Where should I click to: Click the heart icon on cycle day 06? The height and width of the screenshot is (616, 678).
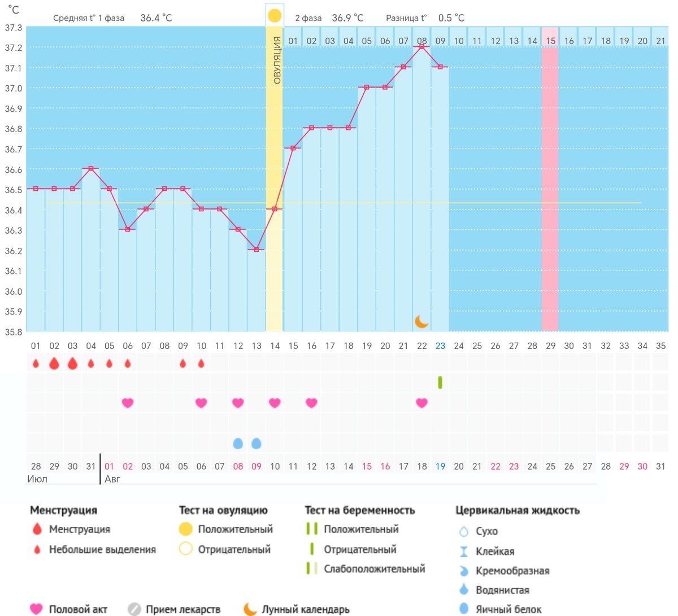pyautogui.click(x=128, y=403)
